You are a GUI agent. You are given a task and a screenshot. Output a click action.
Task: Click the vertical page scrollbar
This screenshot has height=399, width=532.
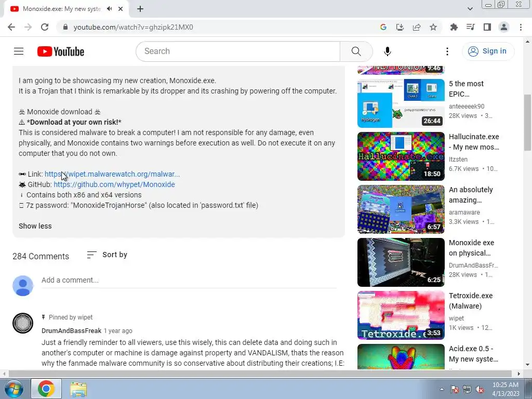click(527, 122)
